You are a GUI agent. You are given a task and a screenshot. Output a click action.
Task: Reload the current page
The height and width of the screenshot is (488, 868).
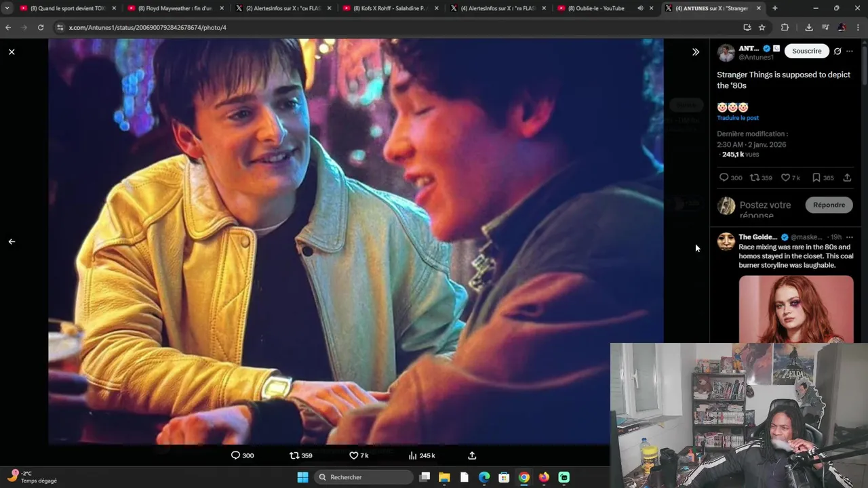[x=41, y=27]
